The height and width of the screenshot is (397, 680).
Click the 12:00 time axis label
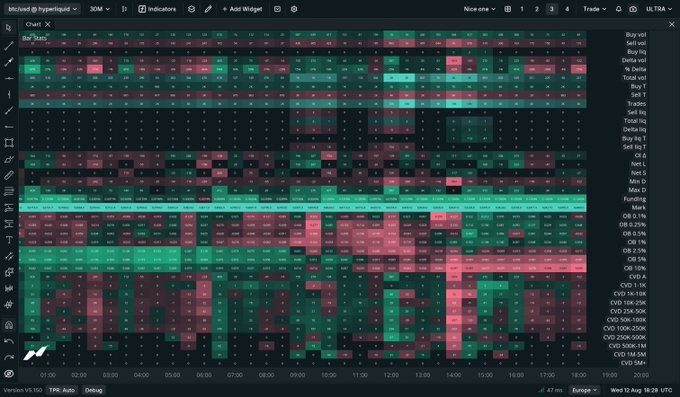[391, 375]
